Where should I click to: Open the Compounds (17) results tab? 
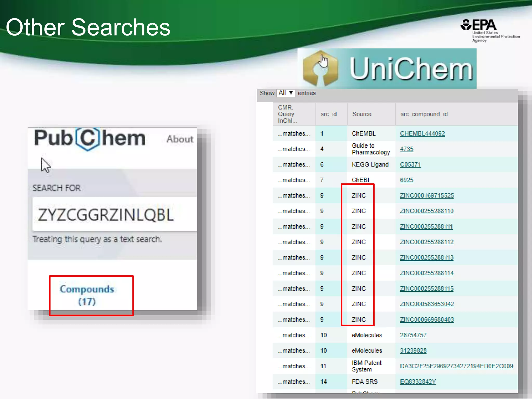coord(87,295)
